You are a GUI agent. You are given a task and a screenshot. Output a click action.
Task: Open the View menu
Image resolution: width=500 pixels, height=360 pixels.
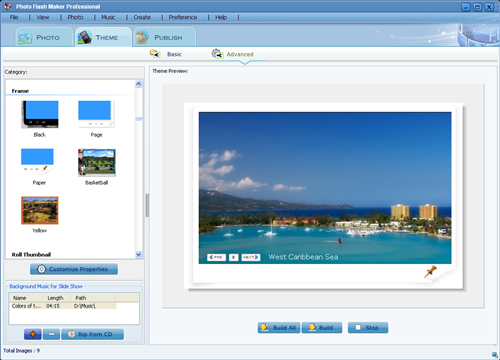[x=43, y=17]
